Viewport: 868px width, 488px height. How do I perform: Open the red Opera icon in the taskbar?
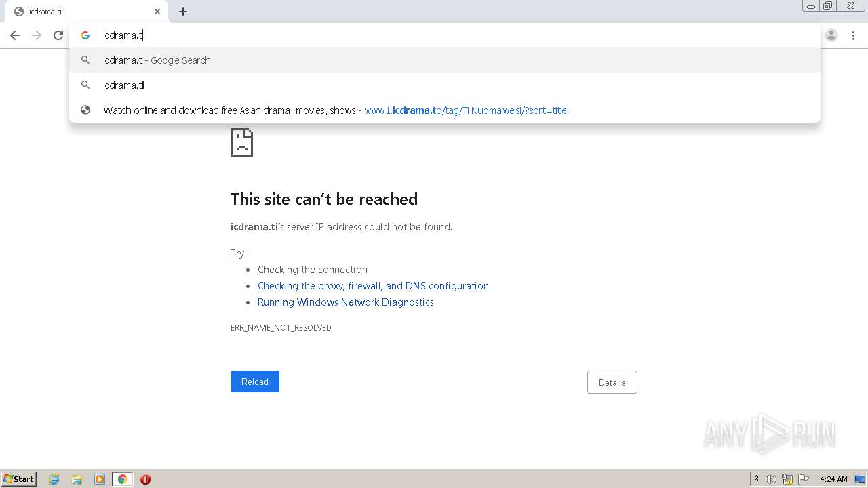145,479
